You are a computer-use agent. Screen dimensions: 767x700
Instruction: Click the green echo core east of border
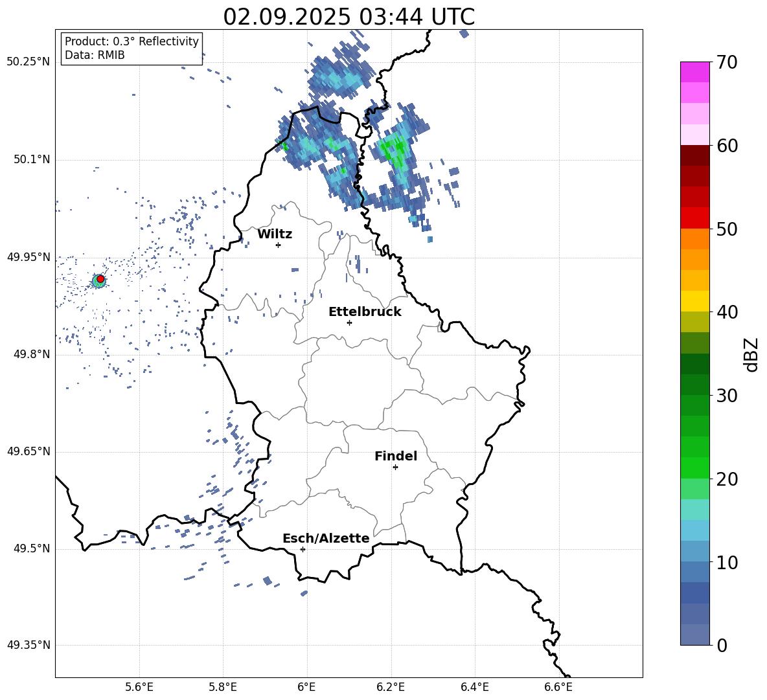tap(395, 149)
